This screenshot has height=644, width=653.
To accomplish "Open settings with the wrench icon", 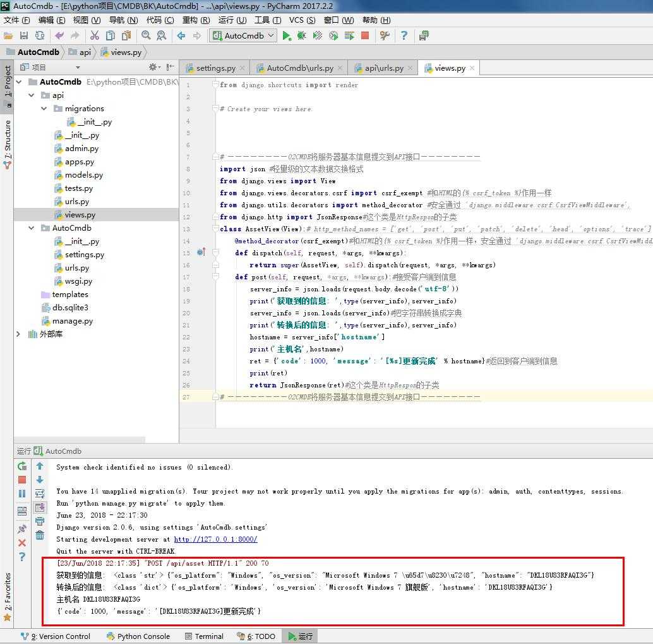I will (385, 36).
